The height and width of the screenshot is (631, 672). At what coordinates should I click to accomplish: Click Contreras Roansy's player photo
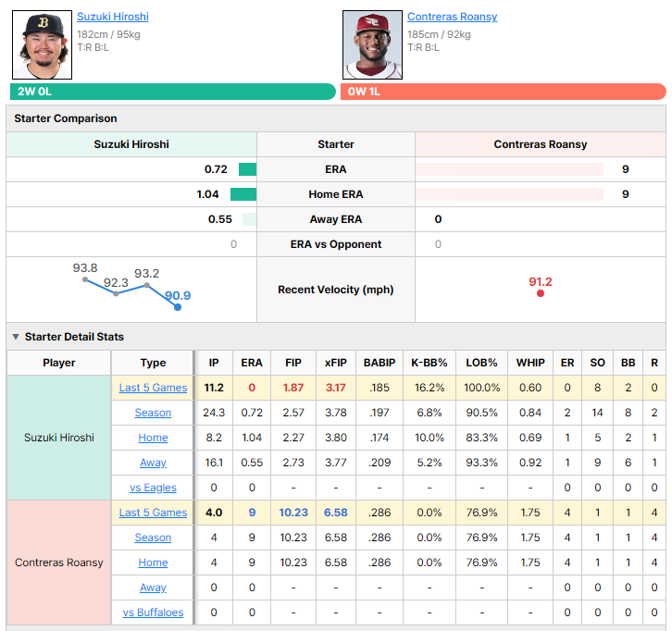click(372, 45)
